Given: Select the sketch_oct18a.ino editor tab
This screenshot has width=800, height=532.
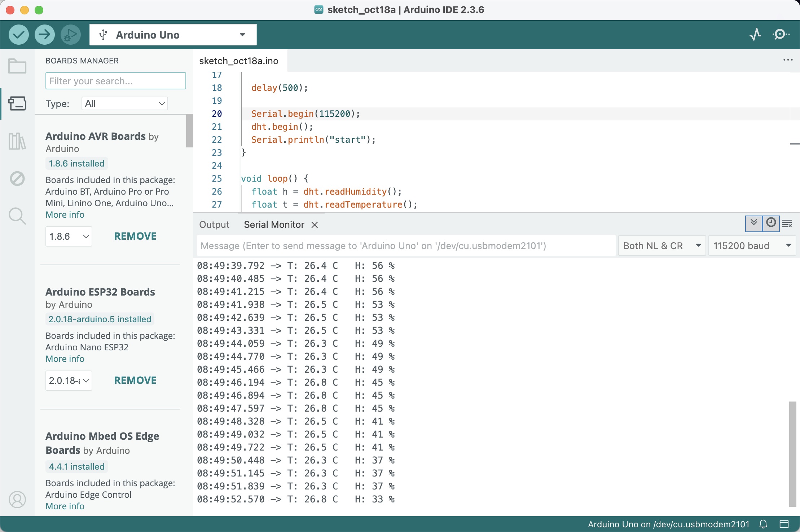Looking at the screenshot, I should coord(239,61).
